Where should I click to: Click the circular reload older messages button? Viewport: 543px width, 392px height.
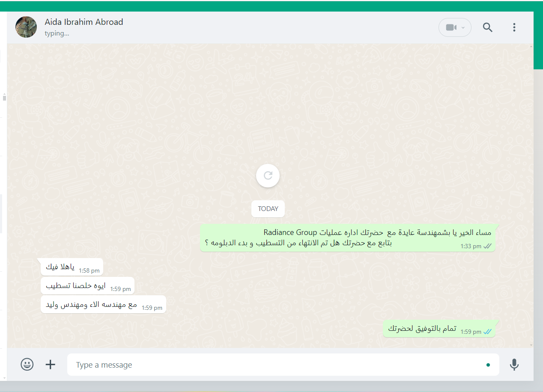[268, 175]
